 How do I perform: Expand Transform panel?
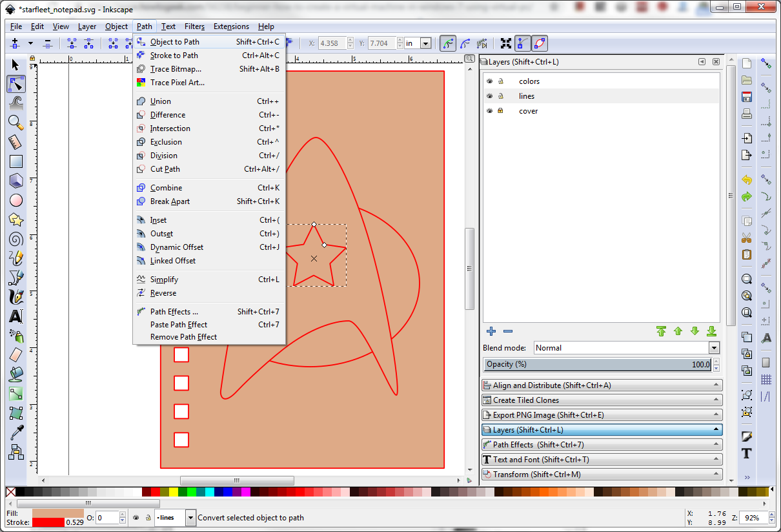pos(602,475)
